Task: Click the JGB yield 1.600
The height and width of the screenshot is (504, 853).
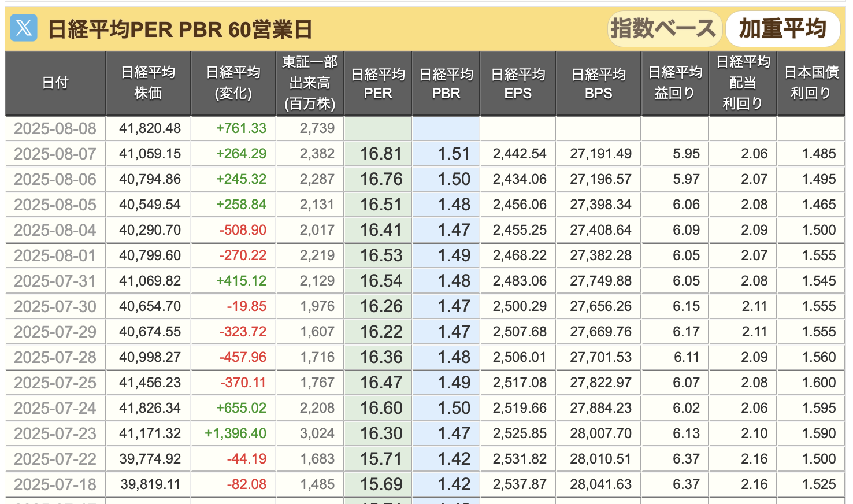Action: click(x=819, y=383)
